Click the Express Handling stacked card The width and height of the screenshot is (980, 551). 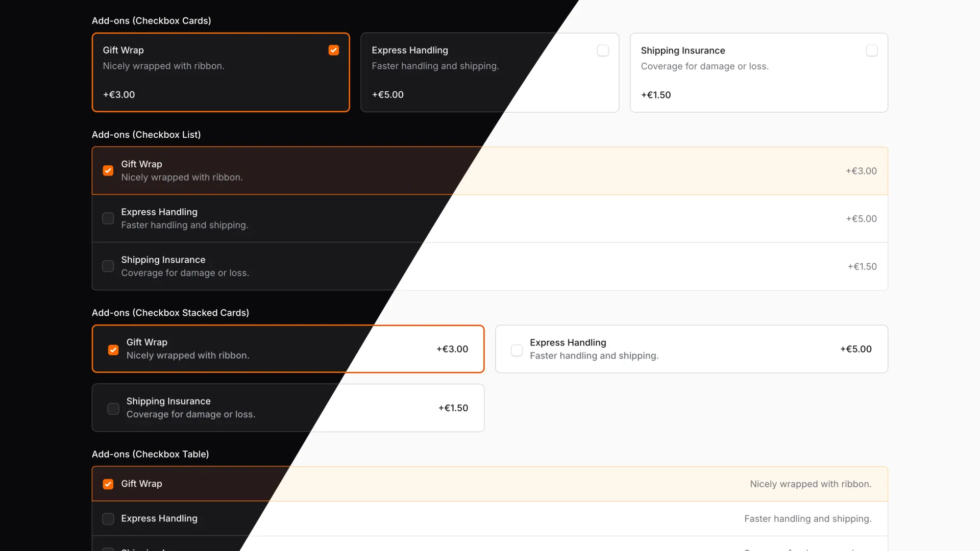coord(691,348)
